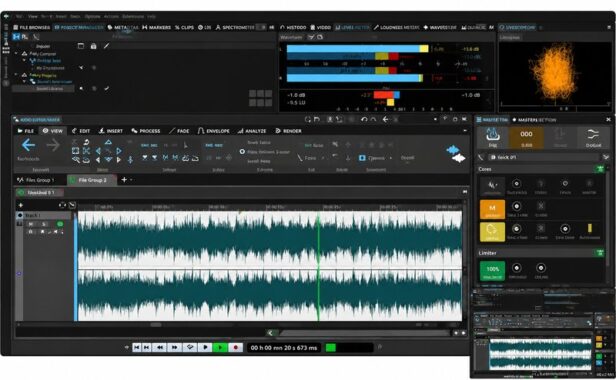Rewind using the double-left transport button
This screenshot has width=616, height=380.
[x=160, y=347]
